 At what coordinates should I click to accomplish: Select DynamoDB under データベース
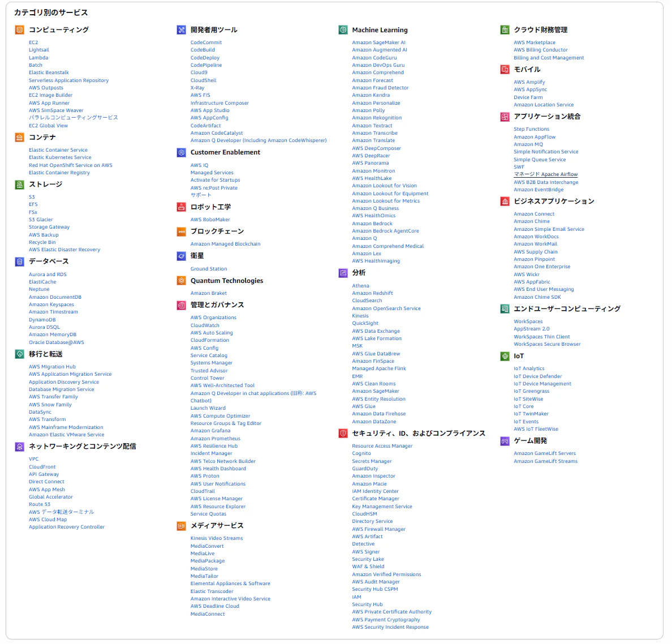tap(42, 320)
